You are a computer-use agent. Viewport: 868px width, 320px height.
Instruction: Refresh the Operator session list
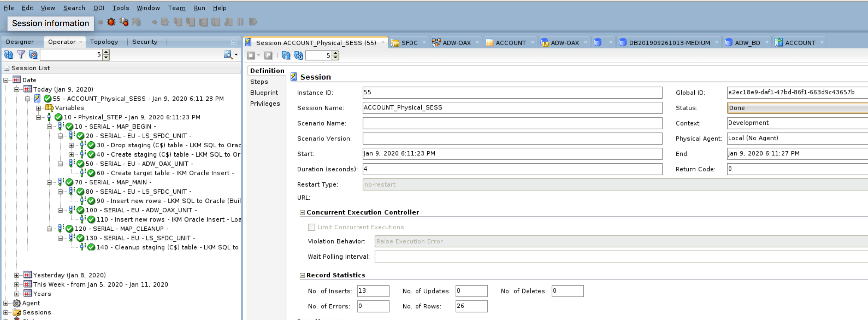8,55
